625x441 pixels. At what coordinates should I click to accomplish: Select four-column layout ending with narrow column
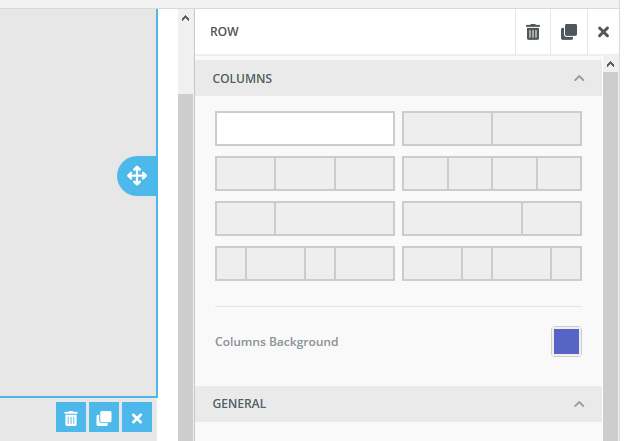492,264
